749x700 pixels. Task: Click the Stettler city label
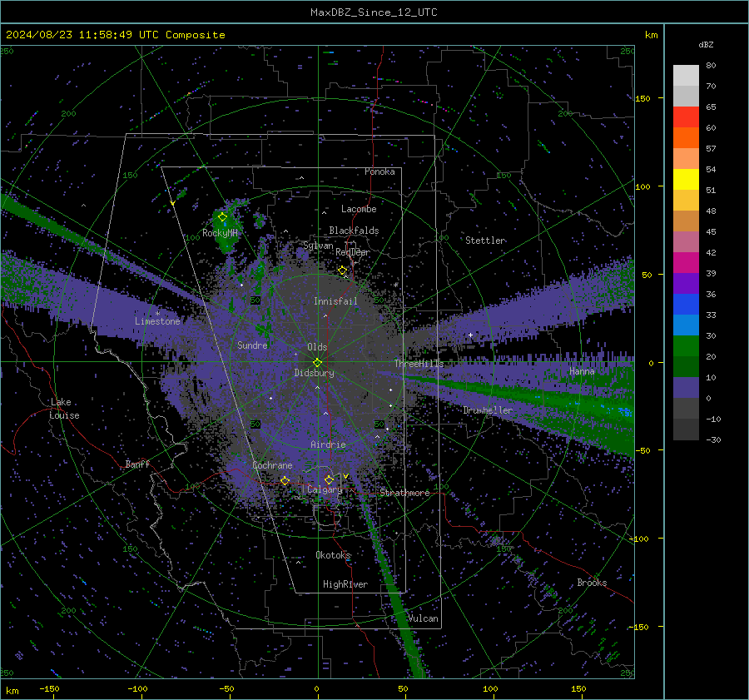tap(485, 241)
